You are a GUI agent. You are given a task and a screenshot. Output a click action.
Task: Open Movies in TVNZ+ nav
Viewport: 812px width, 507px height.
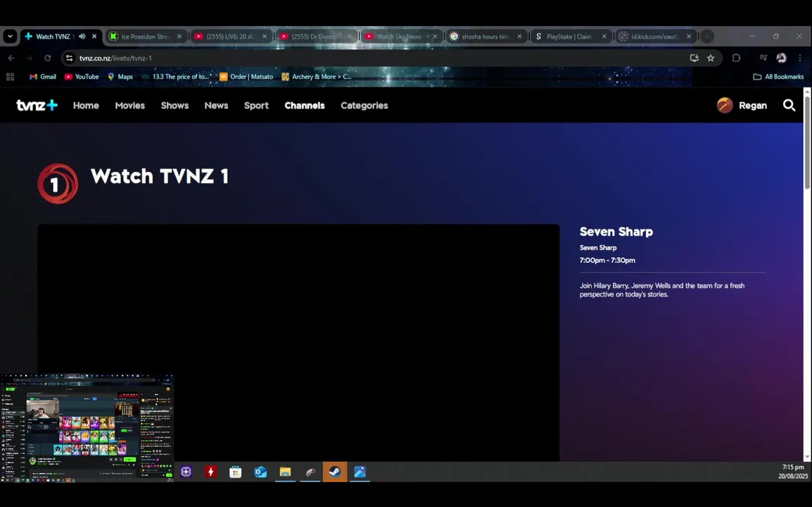point(129,105)
